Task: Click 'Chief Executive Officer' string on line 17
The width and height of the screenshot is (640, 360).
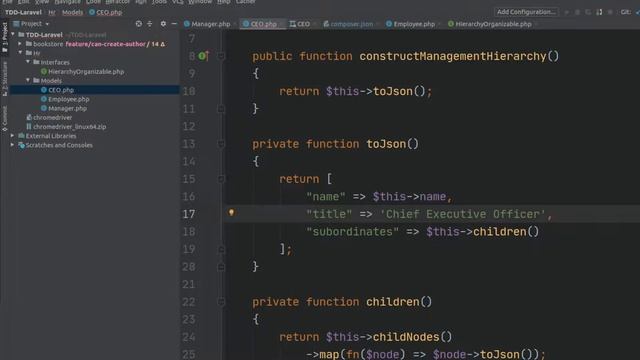Action: pos(462,214)
